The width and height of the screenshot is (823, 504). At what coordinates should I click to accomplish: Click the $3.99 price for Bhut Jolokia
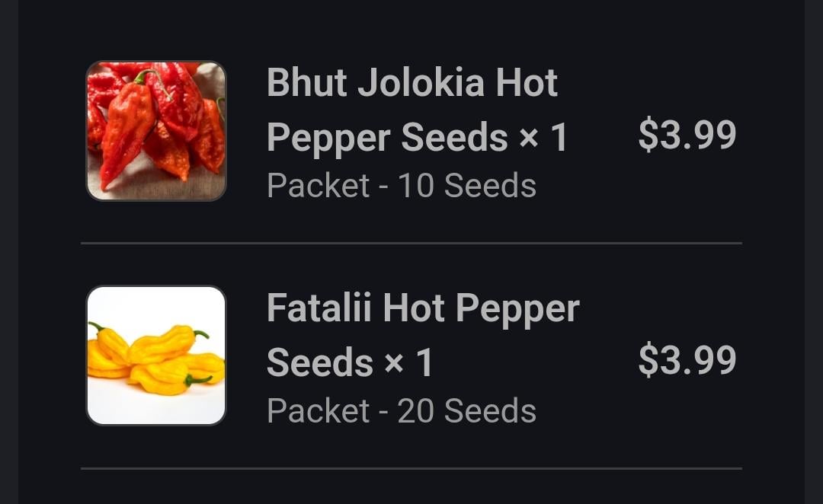[x=687, y=135]
